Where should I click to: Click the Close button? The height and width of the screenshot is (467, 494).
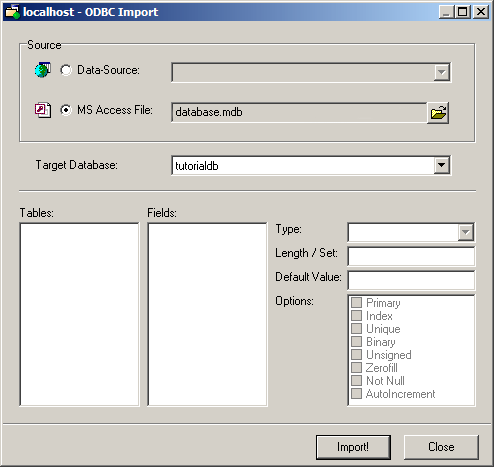coord(441,447)
